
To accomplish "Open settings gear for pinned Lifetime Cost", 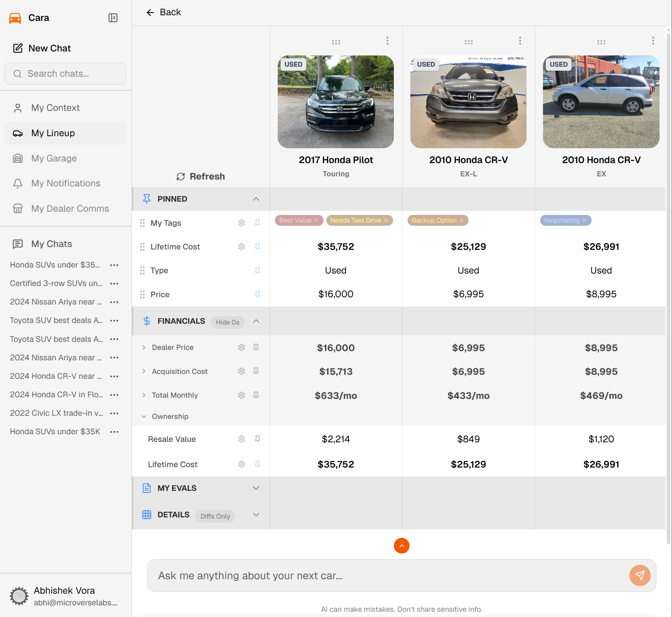I will pos(242,247).
